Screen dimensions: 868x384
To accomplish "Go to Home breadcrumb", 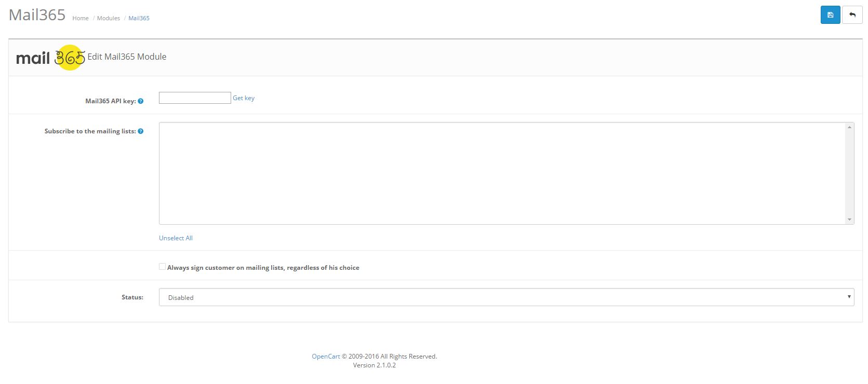I will 81,18.
